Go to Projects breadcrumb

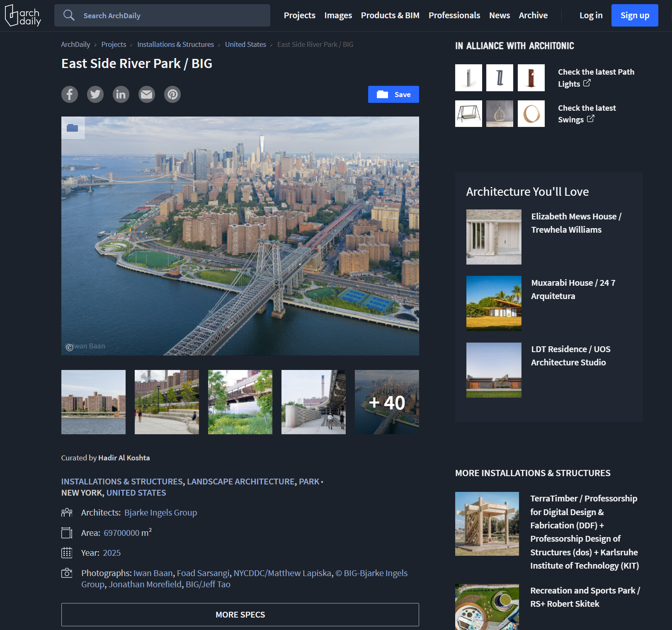[x=114, y=44]
